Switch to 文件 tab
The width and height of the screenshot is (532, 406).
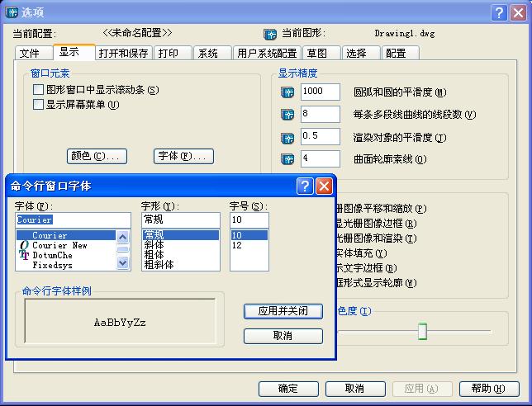coord(34,53)
